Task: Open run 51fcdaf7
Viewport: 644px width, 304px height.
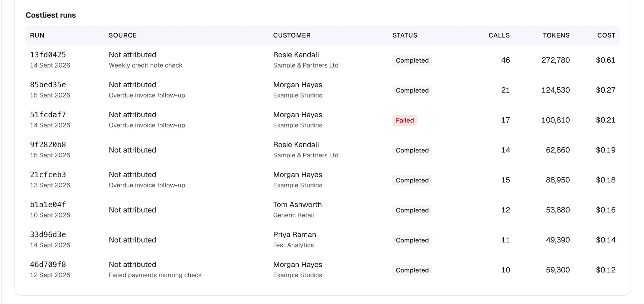Action: pyautogui.click(x=48, y=115)
